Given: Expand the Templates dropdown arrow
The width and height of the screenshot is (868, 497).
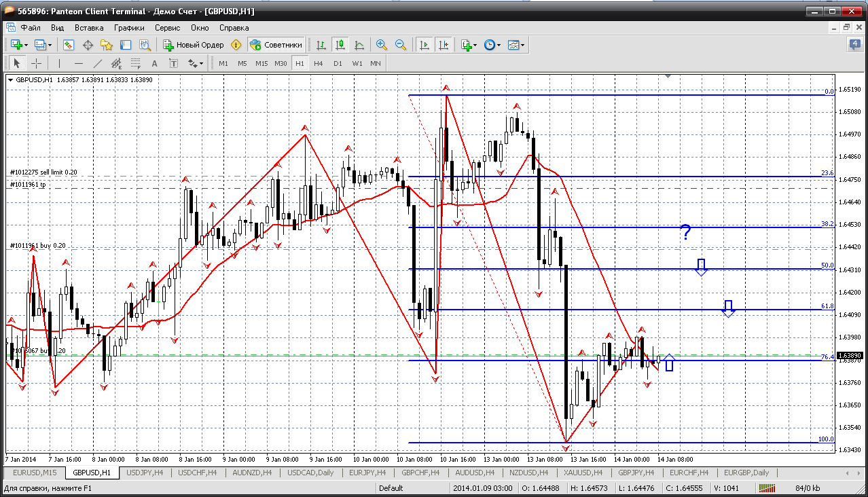Looking at the screenshot, I should point(523,45).
